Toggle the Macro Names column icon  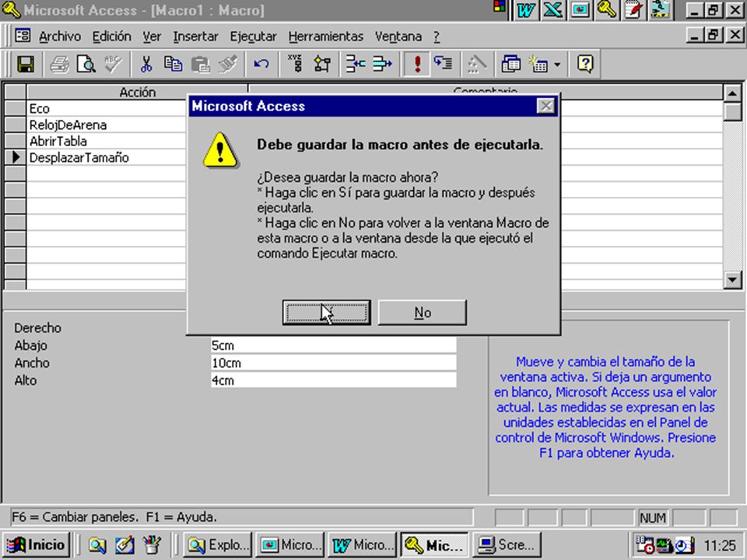[296, 64]
